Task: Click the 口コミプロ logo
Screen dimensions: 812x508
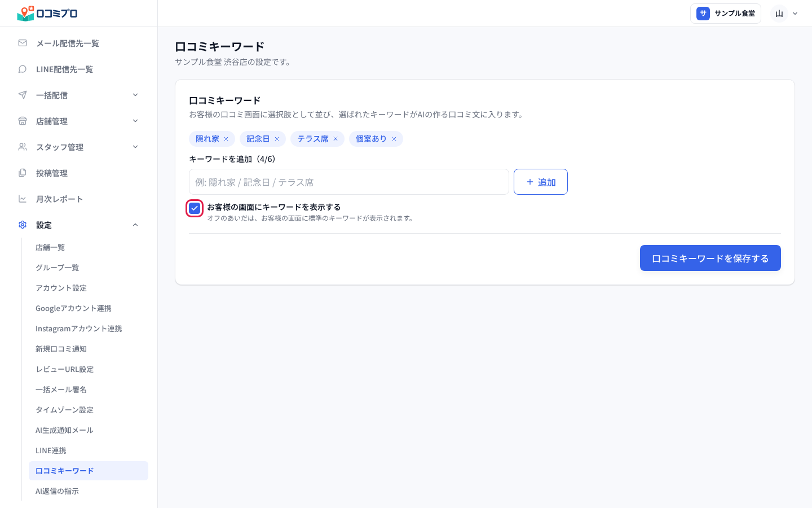Action: [47, 14]
